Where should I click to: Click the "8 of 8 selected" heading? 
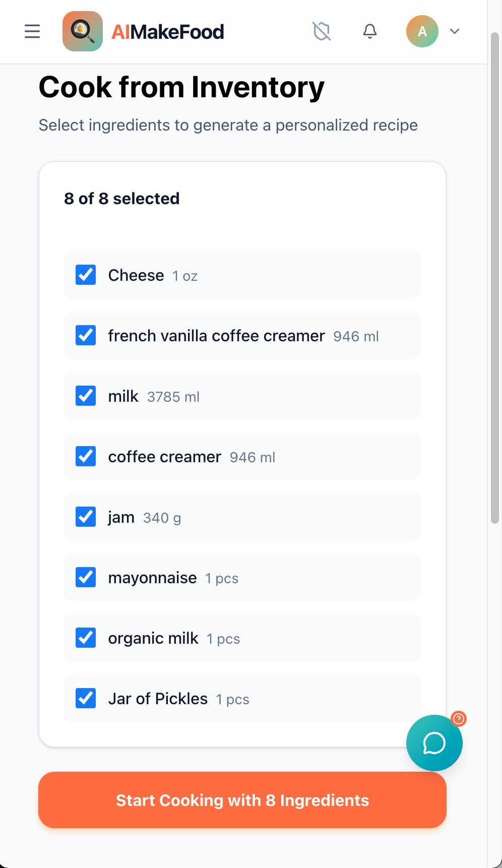coord(121,199)
